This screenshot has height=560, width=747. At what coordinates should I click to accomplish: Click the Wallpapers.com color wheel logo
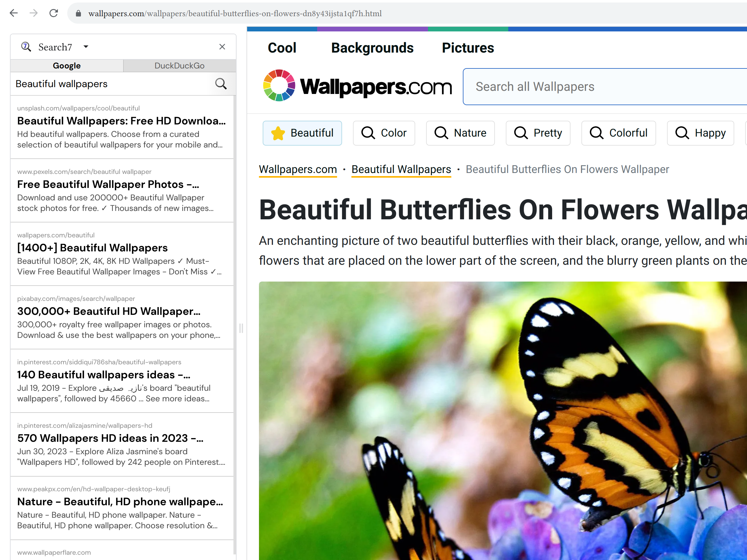point(279,86)
